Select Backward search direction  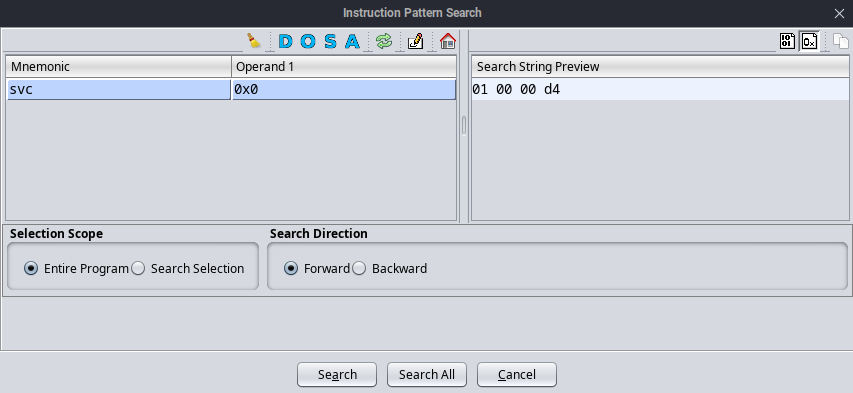pos(359,268)
